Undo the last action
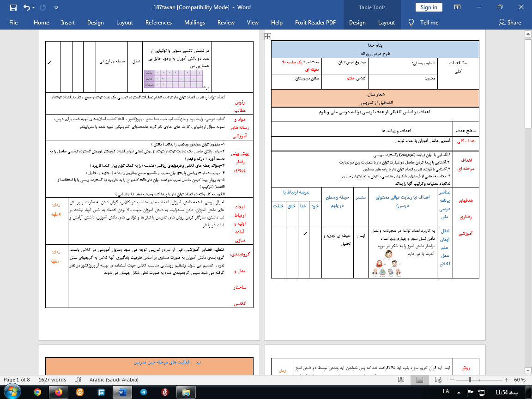532x399 pixels. [x=27, y=7]
